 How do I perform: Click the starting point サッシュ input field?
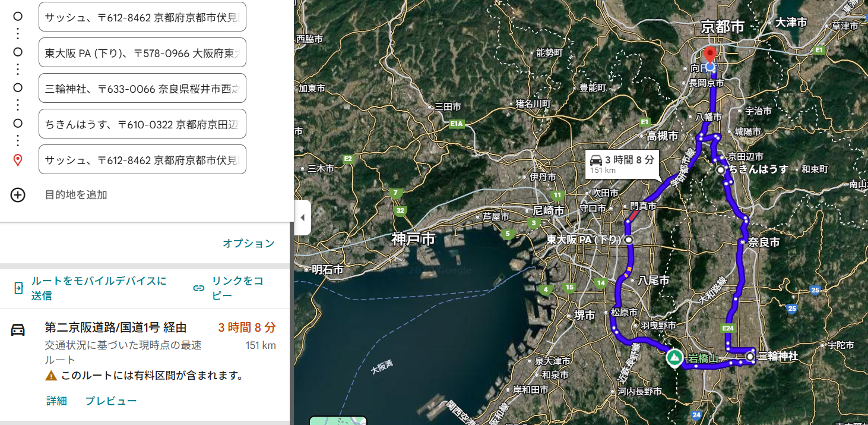click(142, 17)
